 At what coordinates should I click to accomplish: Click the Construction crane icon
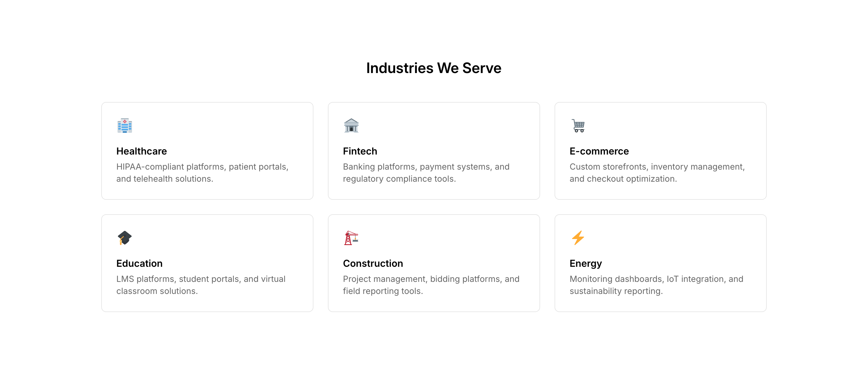(351, 238)
